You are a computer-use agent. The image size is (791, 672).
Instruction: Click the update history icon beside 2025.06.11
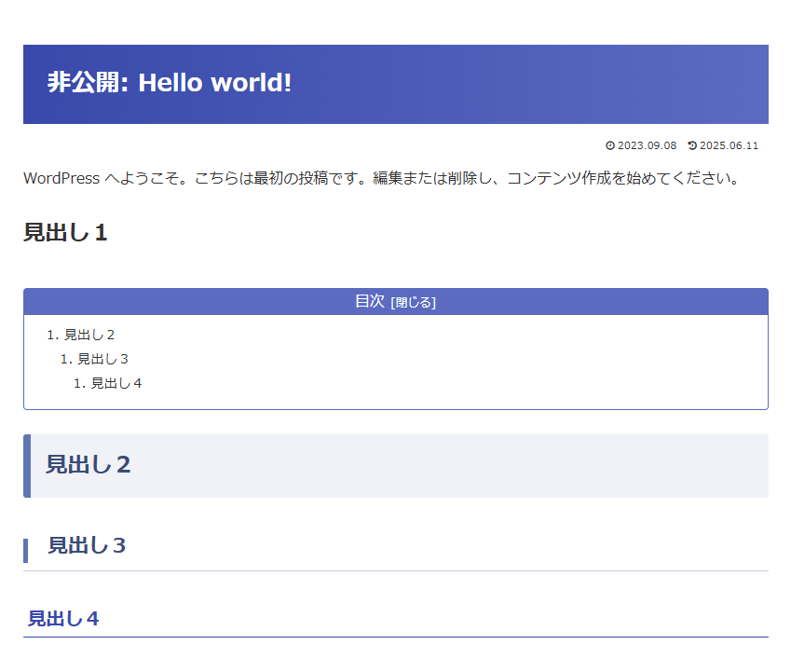(692, 145)
